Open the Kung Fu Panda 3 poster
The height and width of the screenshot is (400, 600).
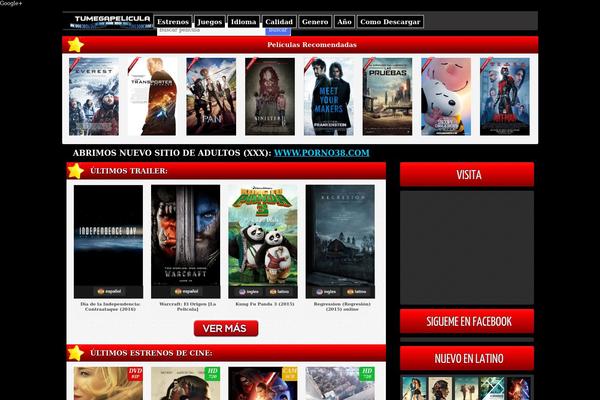coord(263,235)
